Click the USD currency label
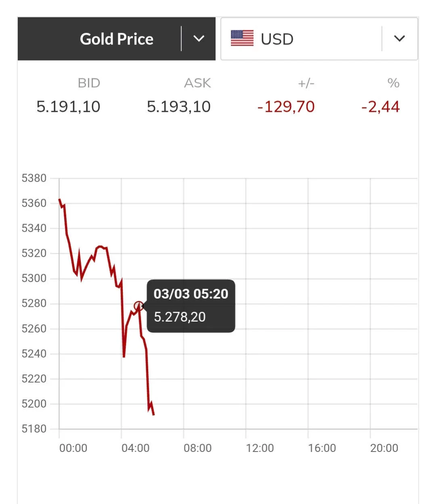Image resolution: width=436 pixels, height=504 pixels. tap(277, 39)
